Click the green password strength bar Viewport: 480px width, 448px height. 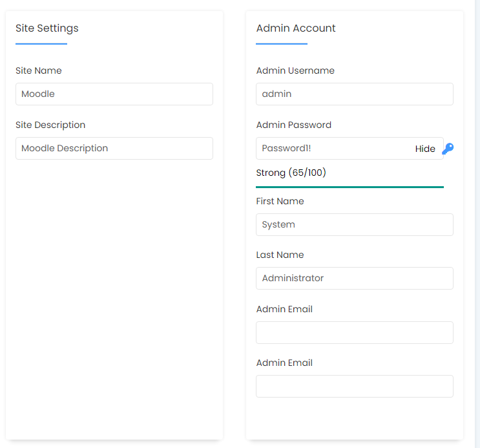[350, 187]
